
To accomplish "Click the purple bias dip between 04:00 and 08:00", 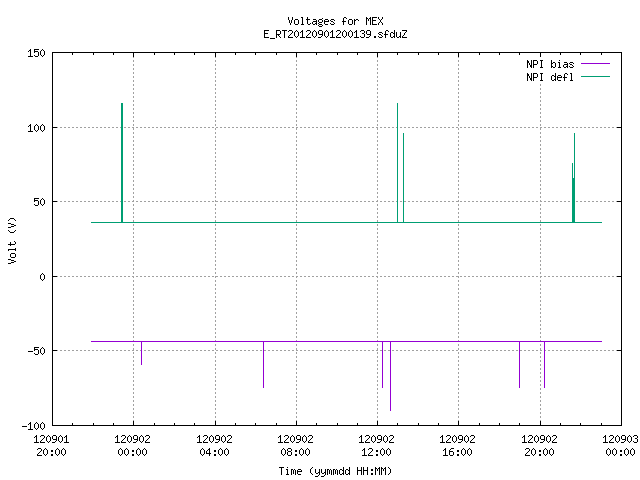I will coord(264,364).
